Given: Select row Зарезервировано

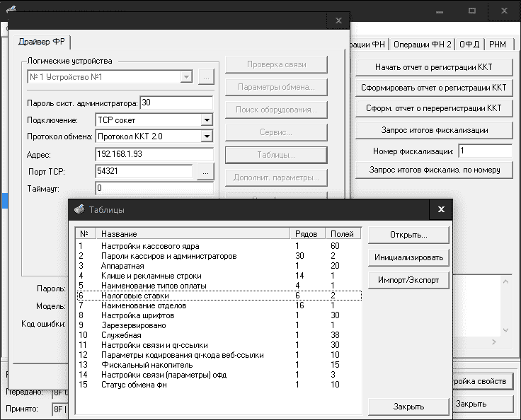Looking at the screenshot, I should coord(219,325).
